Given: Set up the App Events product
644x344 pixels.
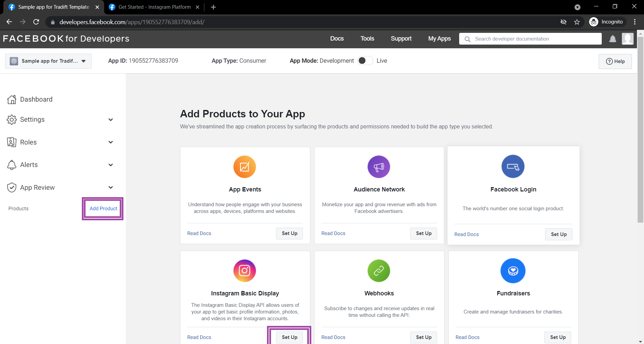Looking at the screenshot, I should point(289,233).
